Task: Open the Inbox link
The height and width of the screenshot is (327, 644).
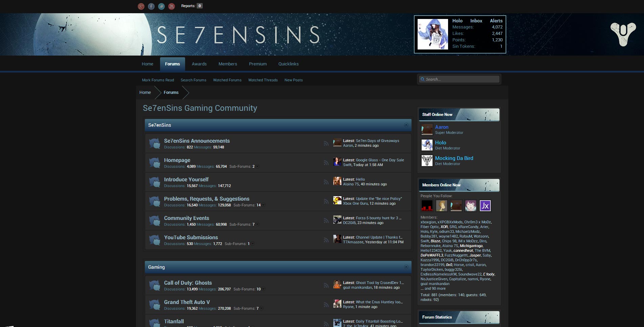Action: tap(476, 21)
